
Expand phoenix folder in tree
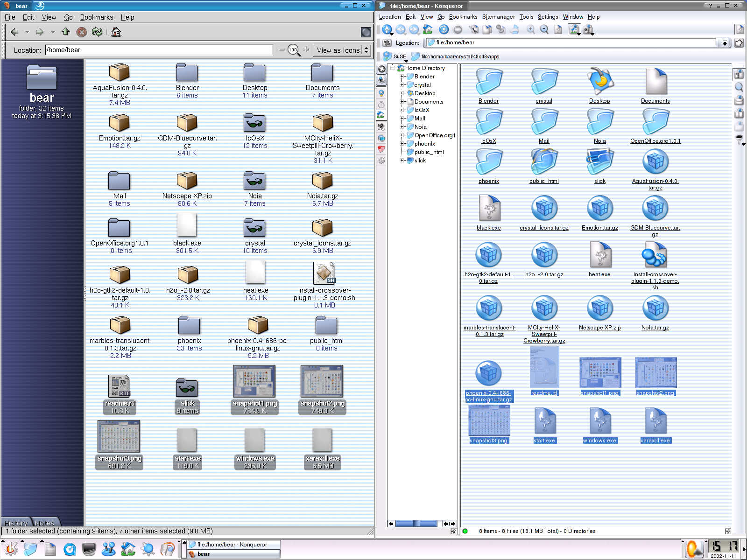pyautogui.click(x=402, y=144)
